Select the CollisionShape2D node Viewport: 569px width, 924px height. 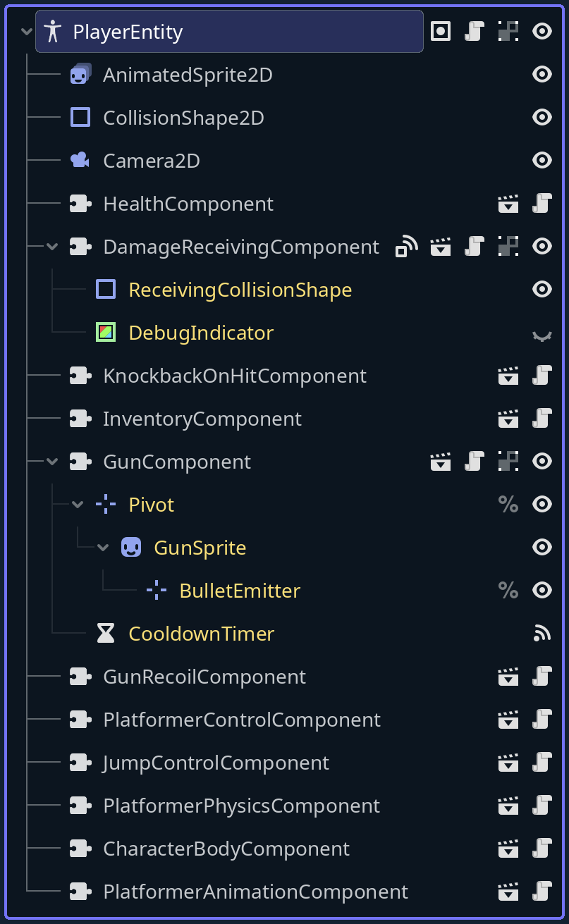point(183,118)
